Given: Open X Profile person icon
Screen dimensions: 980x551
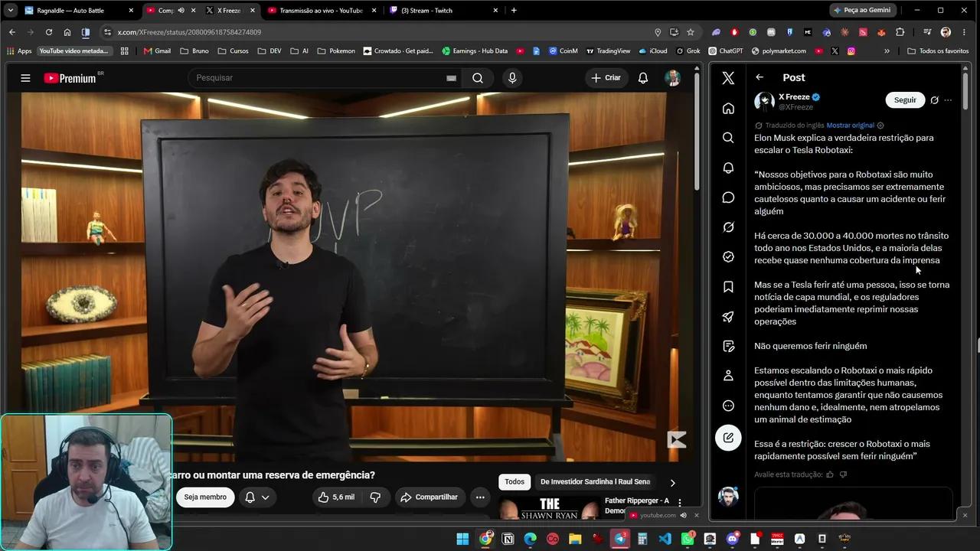Looking at the screenshot, I should [728, 376].
